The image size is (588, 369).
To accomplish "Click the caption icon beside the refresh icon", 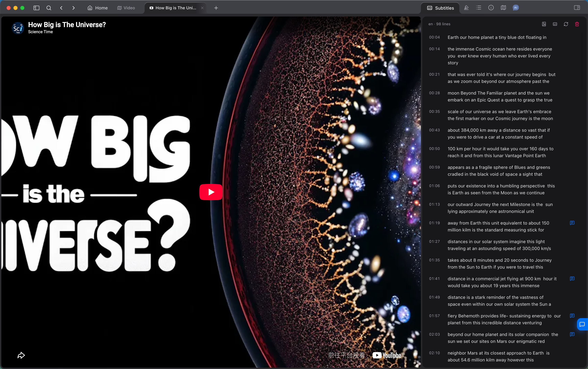I will pyautogui.click(x=555, y=24).
